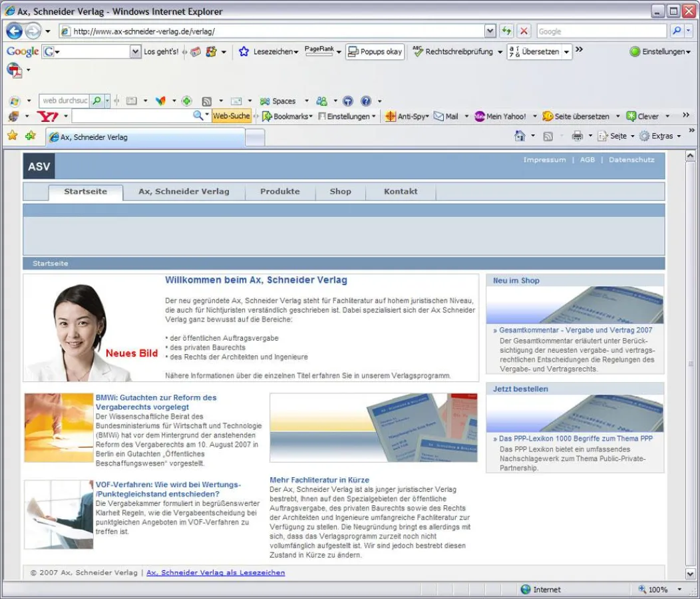Viewport: 700px width, 599px height.
Task: Click the Impressum link in the header
Action: (x=544, y=160)
